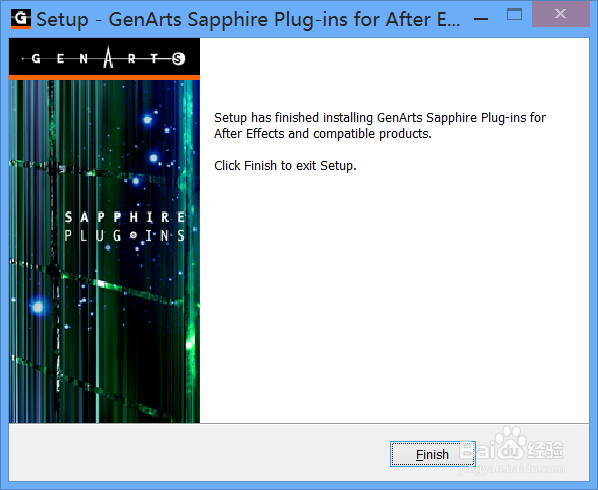
Task: Click the GenArts setup icon in title bar
Action: 21,19
